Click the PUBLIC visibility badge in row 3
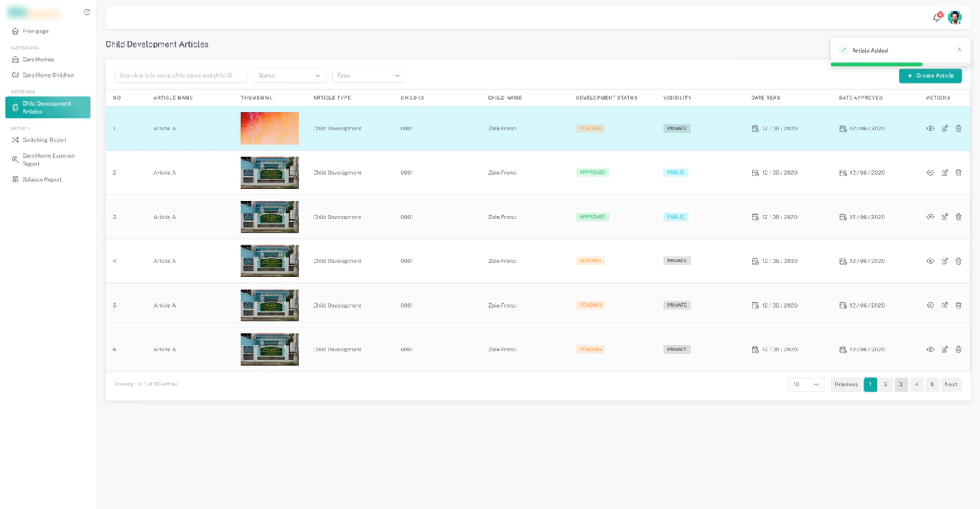 [x=675, y=217]
